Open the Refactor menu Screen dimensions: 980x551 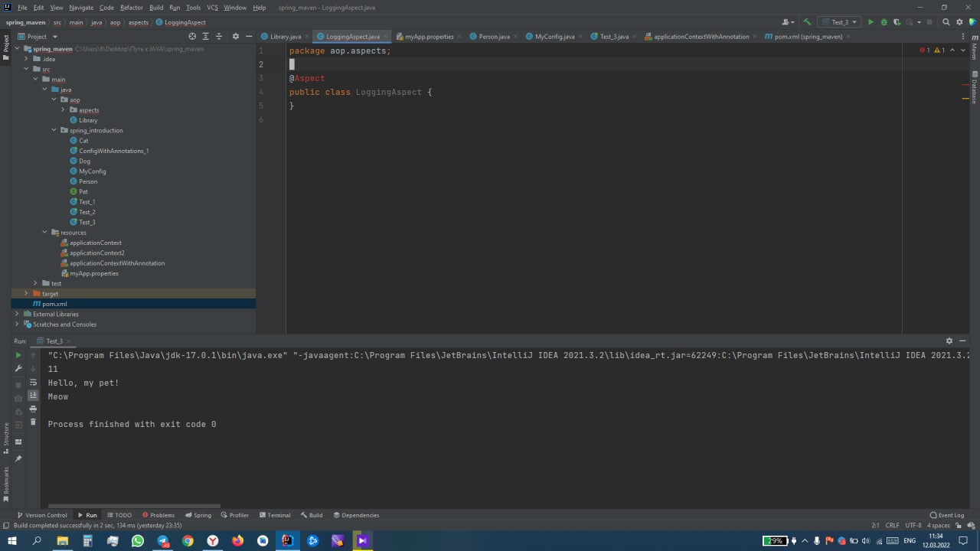coord(132,8)
